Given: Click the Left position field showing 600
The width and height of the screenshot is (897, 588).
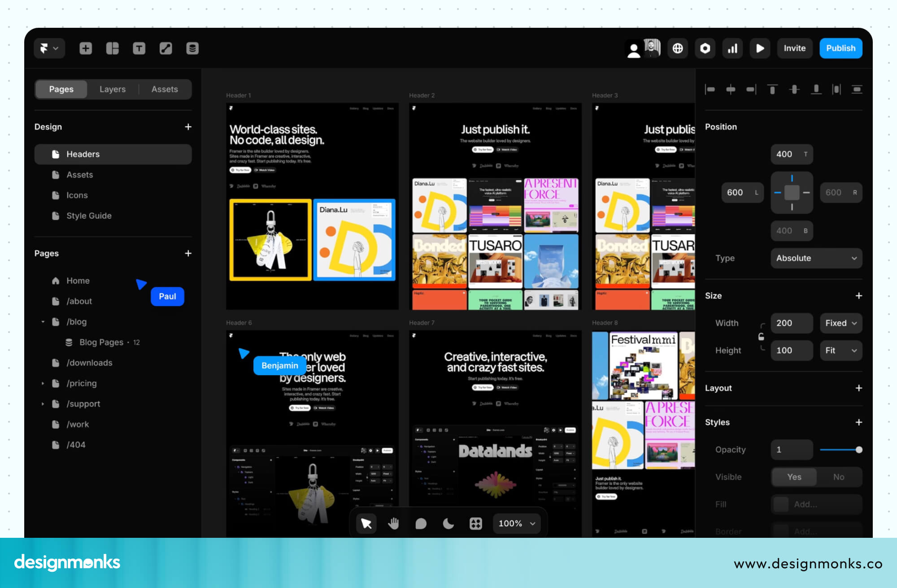Looking at the screenshot, I should coord(742,192).
